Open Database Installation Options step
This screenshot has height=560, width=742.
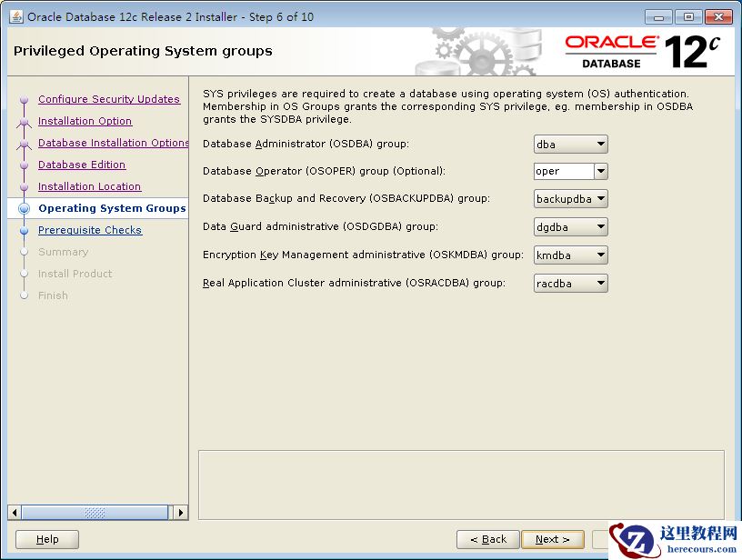click(113, 143)
